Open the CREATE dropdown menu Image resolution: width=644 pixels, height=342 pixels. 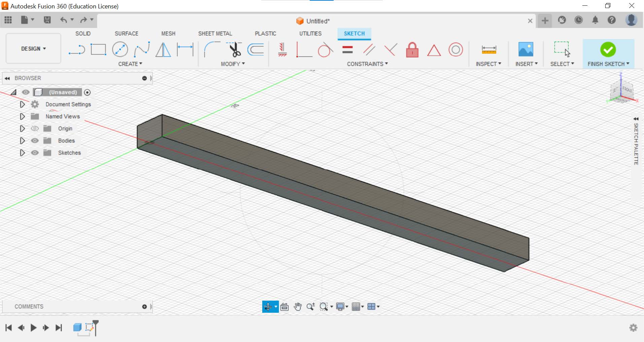(130, 64)
